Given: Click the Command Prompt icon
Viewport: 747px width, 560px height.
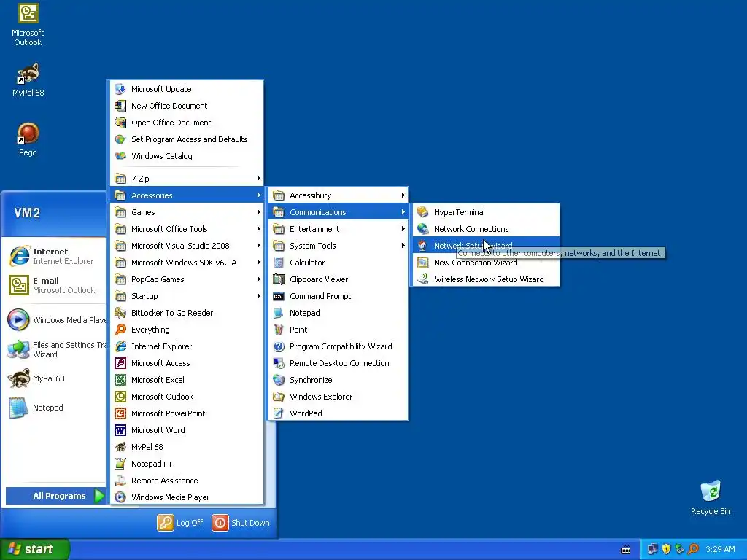Looking at the screenshot, I should [279, 296].
